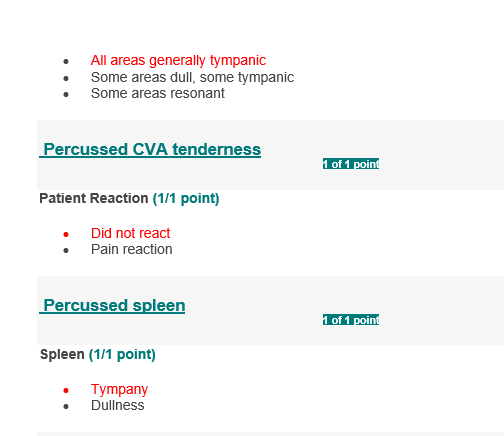Select the 'Some areas resonant' option
Screen dimensions: 504x436
point(158,93)
